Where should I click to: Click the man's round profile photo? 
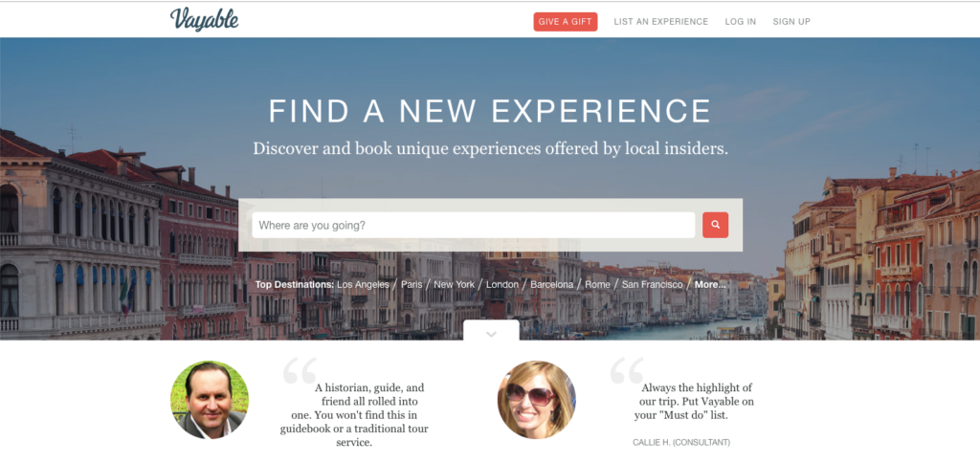pyautogui.click(x=210, y=400)
